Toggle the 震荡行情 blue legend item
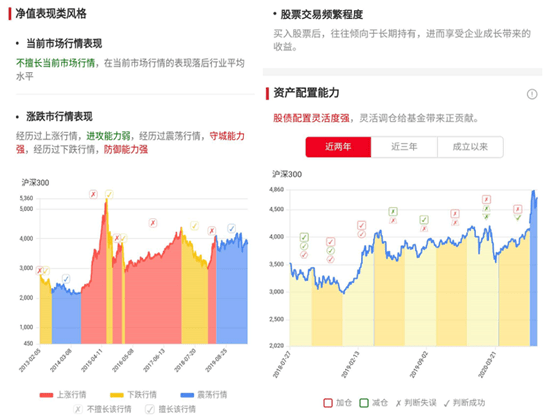Image resolution: width=554 pixels, height=419 pixels. (x=204, y=395)
